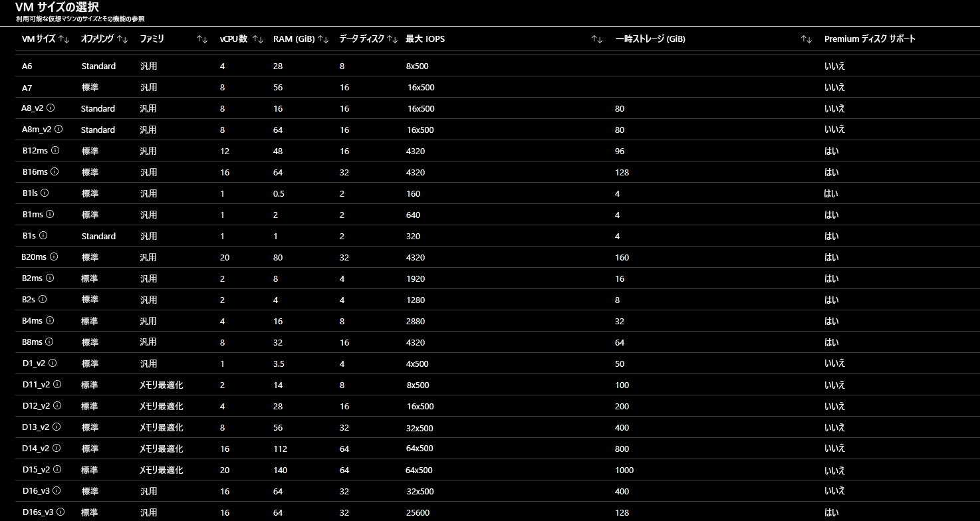This screenshot has width=980, height=521.
Task: Show info icon for D13_v2
Action: (x=57, y=427)
